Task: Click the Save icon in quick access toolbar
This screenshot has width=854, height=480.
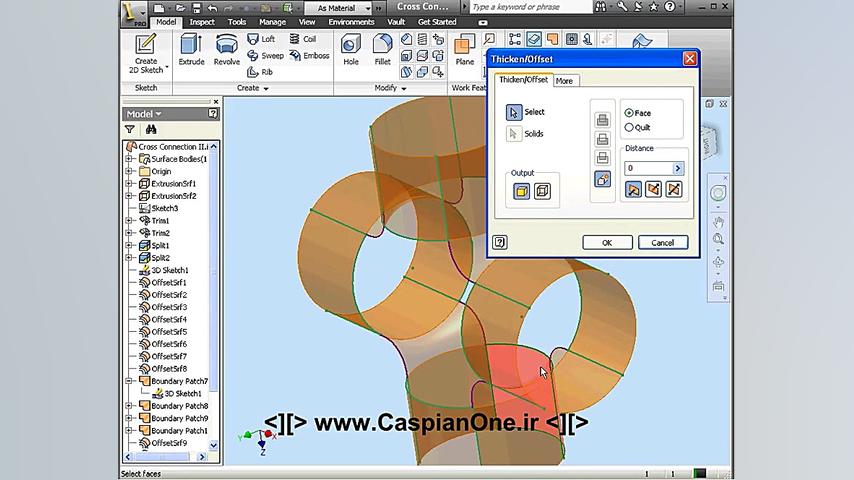Action: pos(197,8)
